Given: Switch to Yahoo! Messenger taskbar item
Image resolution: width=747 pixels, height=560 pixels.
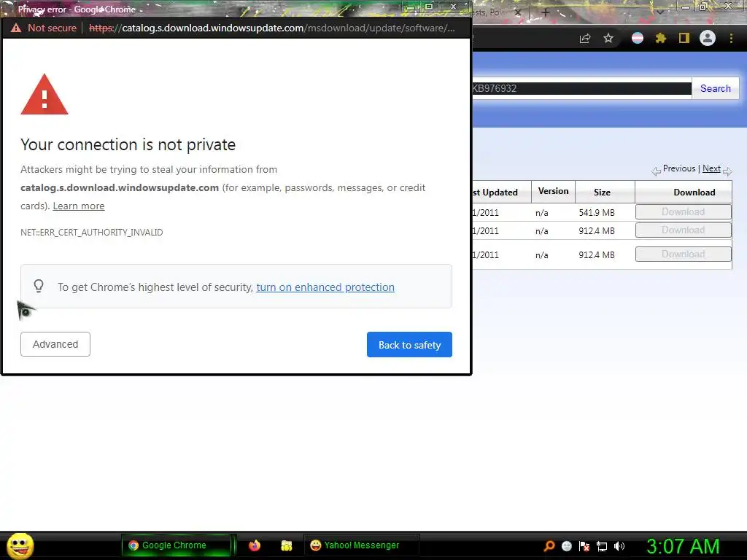Looking at the screenshot, I should 361,545.
